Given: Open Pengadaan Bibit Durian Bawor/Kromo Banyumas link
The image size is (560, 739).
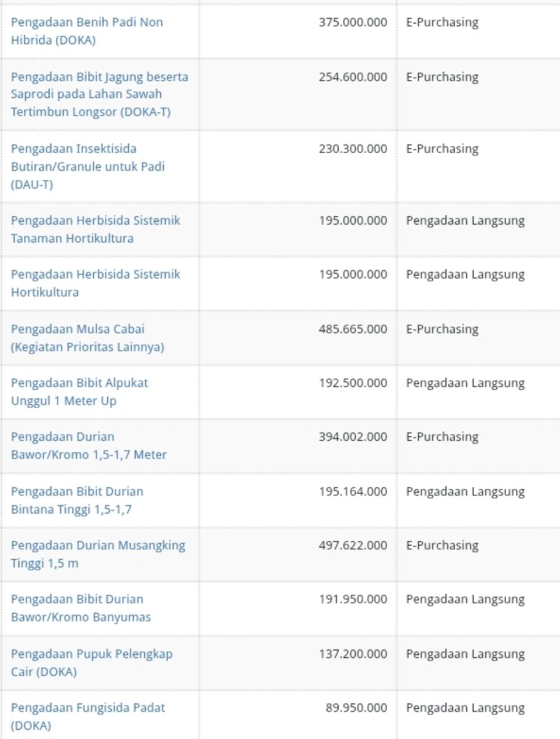Looking at the screenshot, I should click(80, 608).
